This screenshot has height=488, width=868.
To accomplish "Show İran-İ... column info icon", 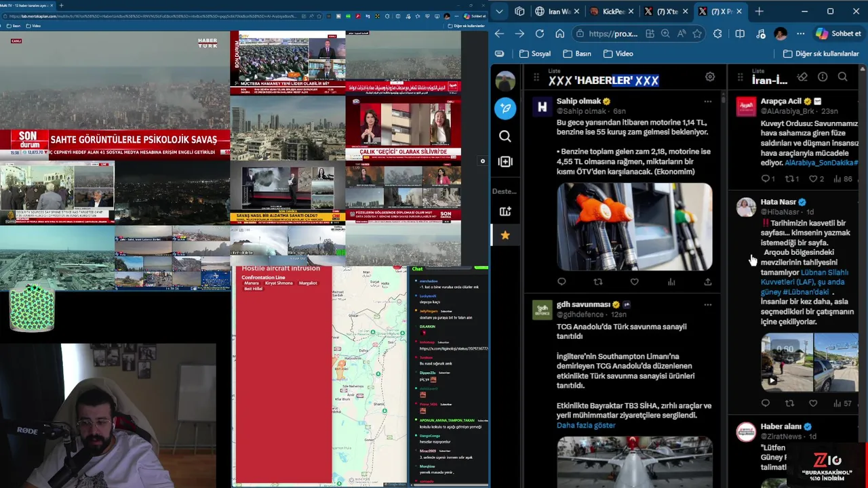I will [823, 77].
